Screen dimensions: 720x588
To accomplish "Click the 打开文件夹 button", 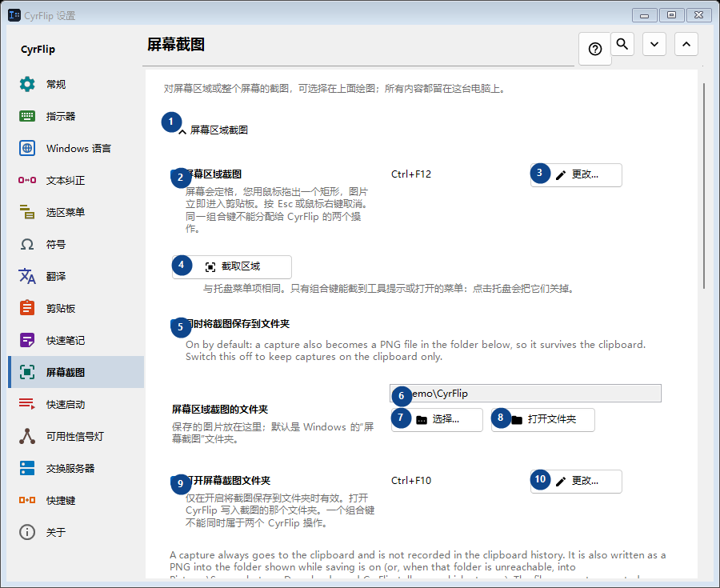I will point(542,419).
